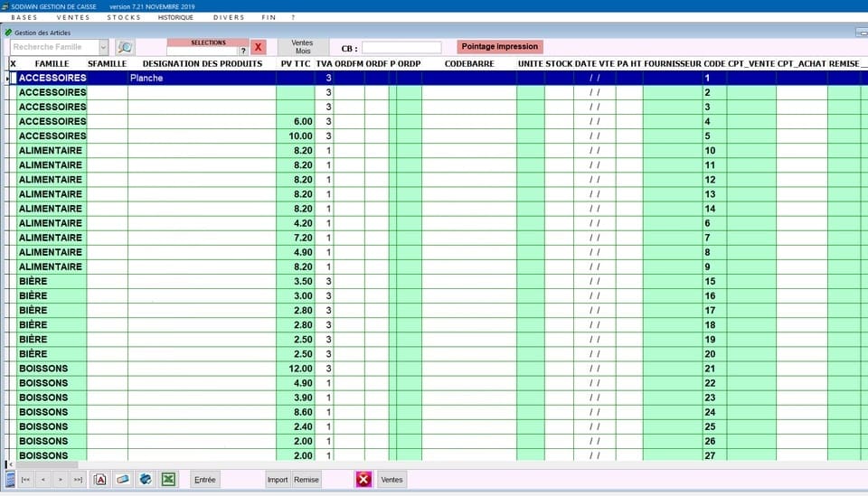Screen dimensions: 868x496
Task: Open the DIVERS menu
Action: coord(229,18)
